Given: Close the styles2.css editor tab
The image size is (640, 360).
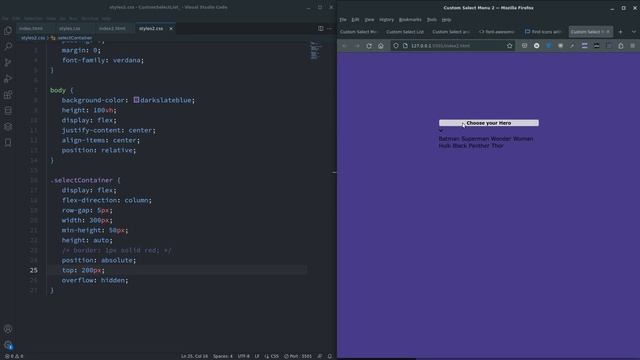Looking at the screenshot, I should [x=171, y=29].
